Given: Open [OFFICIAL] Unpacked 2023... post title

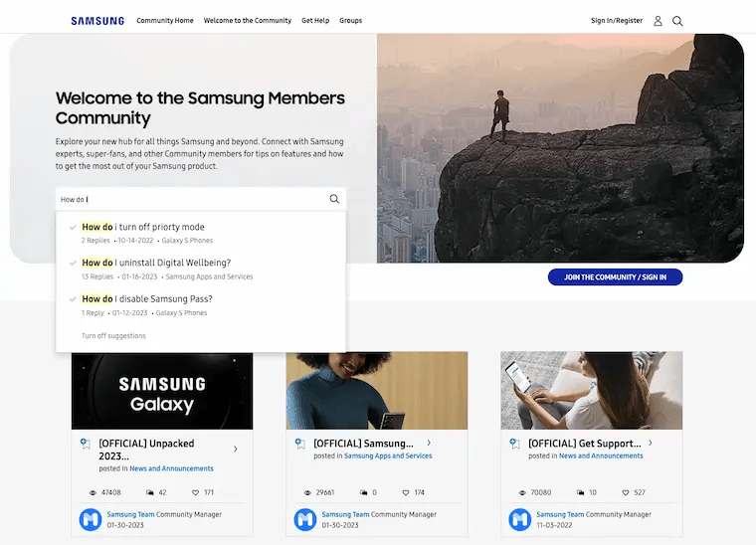Looking at the screenshot, I should point(146,450).
